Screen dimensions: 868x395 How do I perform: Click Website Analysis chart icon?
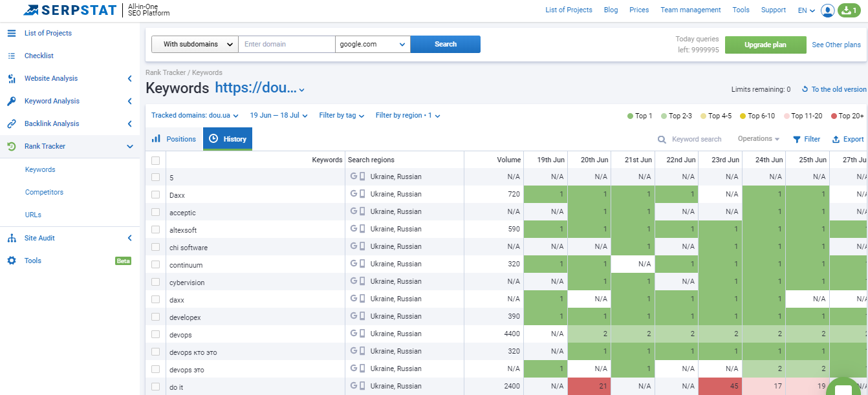[x=12, y=78]
